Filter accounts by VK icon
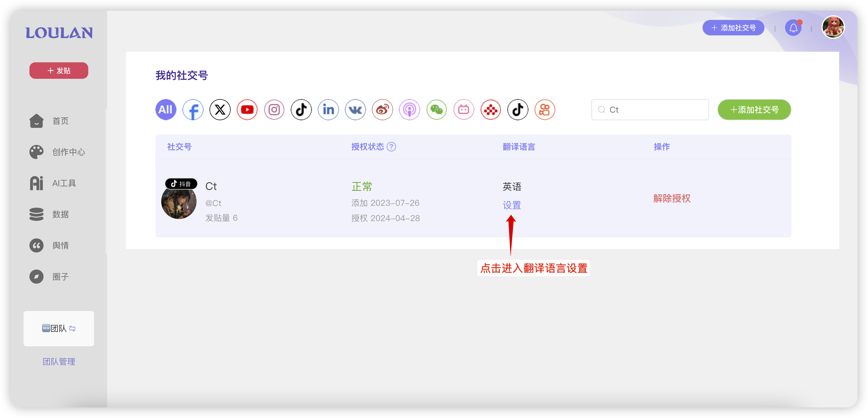This screenshot has width=868, height=418. click(x=355, y=110)
